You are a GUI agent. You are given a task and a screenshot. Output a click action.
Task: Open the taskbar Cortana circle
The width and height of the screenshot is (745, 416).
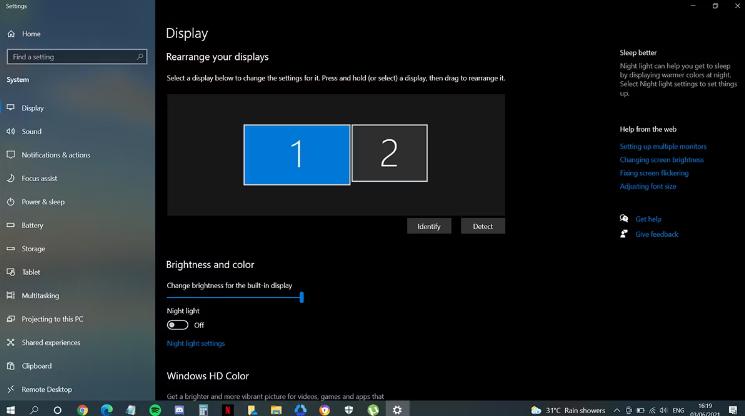pyautogui.click(x=57, y=410)
